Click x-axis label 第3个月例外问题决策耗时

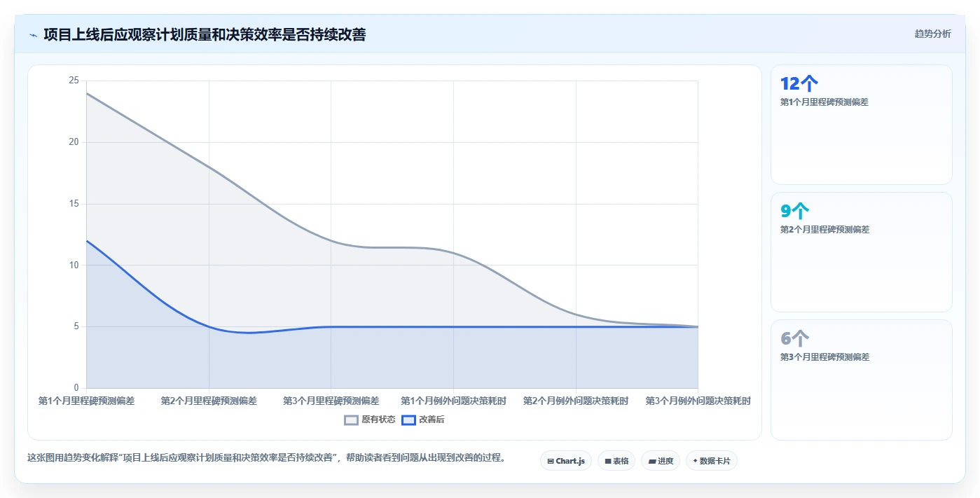coord(698,401)
